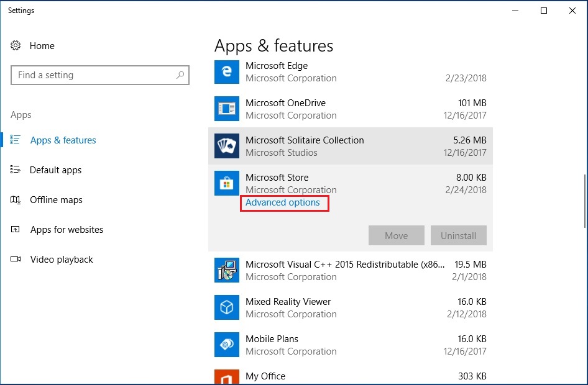Click the 8.00 KB size value
This screenshot has height=385, width=588.
click(471, 177)
